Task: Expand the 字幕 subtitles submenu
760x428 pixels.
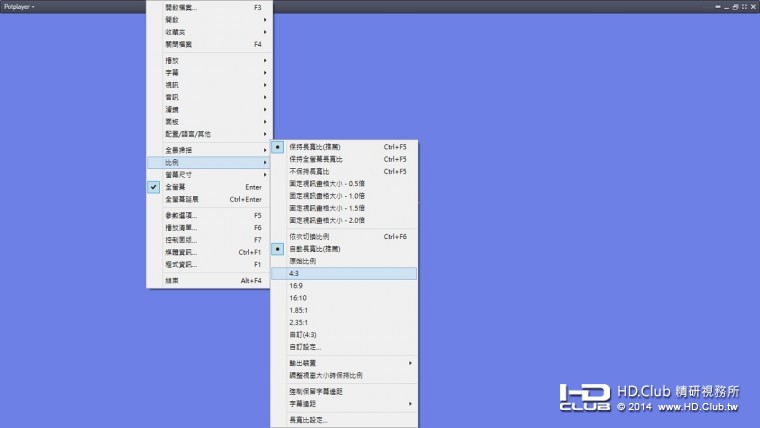Action: (x=209, y=73)
